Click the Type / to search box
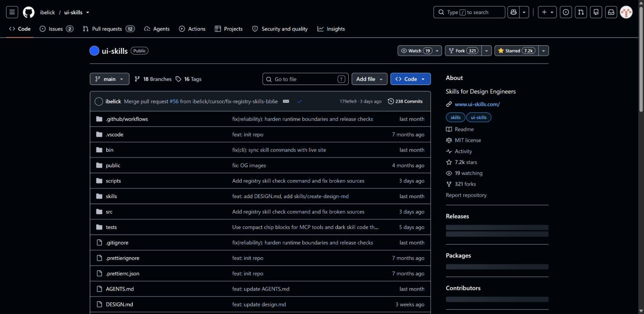 click(x=469, y=12)
